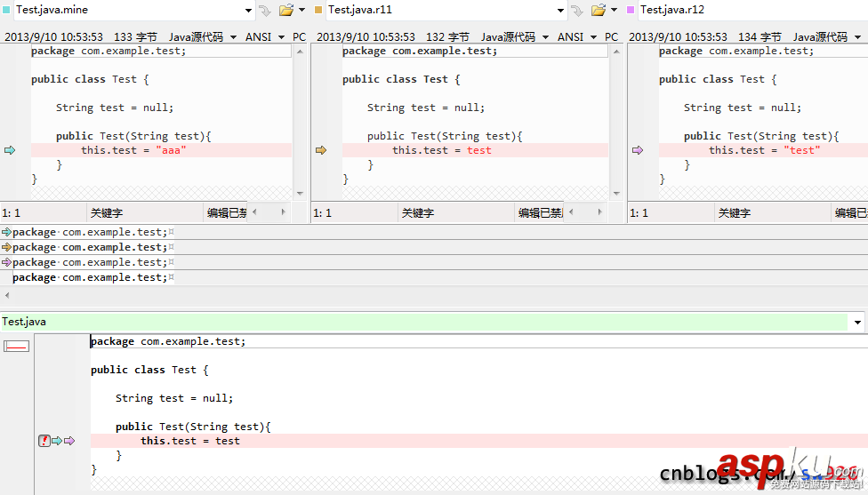Click the purple marker beside Test.java.r12
Screen dimensions: 868x495
pos(631,10)
